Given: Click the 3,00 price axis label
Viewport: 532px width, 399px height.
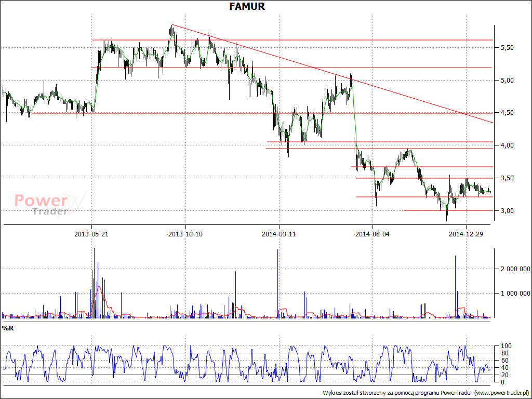Looking at the screenshot, I should 507,211.
